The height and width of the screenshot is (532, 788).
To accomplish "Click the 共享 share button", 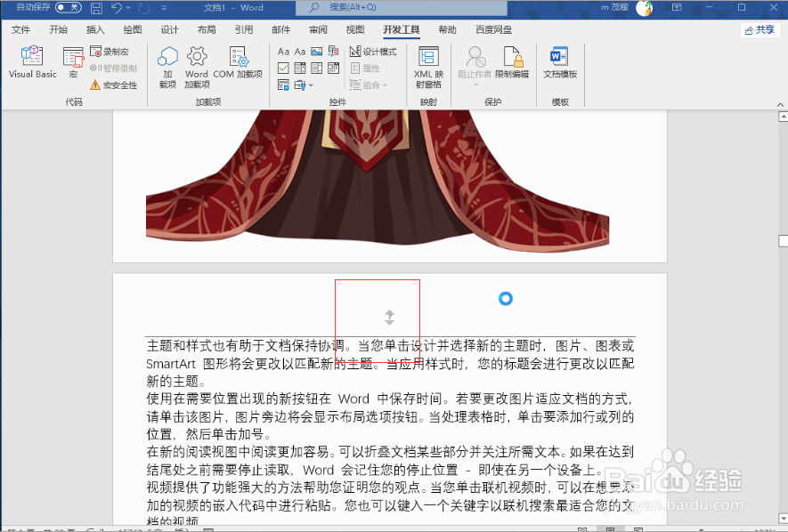I will coord(760,30).
